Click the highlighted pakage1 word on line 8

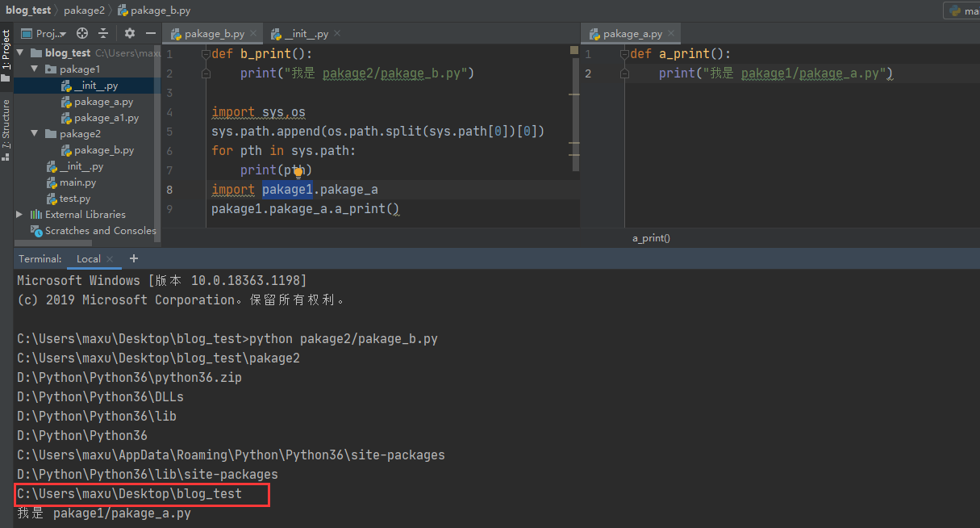(287, 190)
